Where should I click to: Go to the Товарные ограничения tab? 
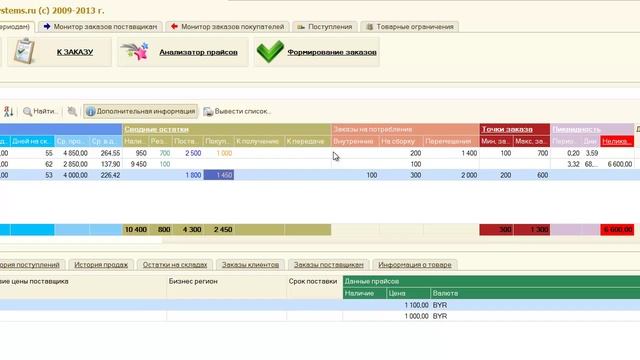point(409,27)
